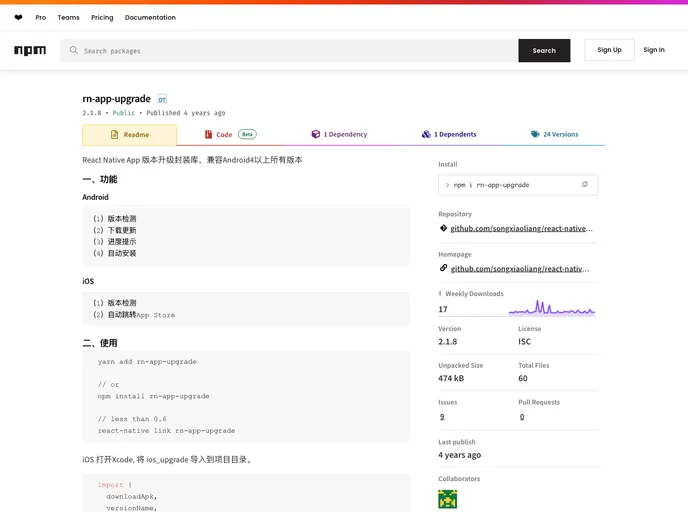Click the Sign Up button
This screenshot has width=688, height=512.
(609, 50)
